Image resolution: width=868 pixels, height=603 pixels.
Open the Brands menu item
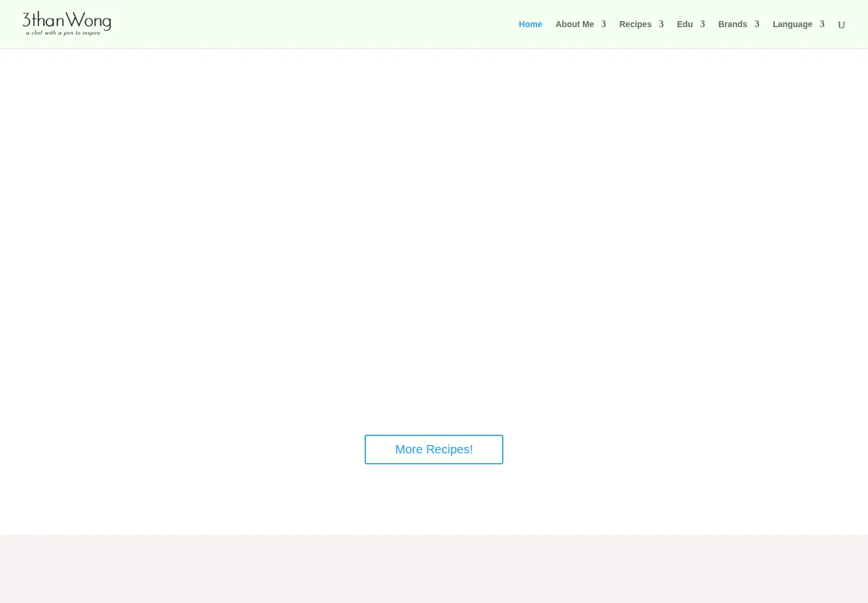tap(732, 24)
